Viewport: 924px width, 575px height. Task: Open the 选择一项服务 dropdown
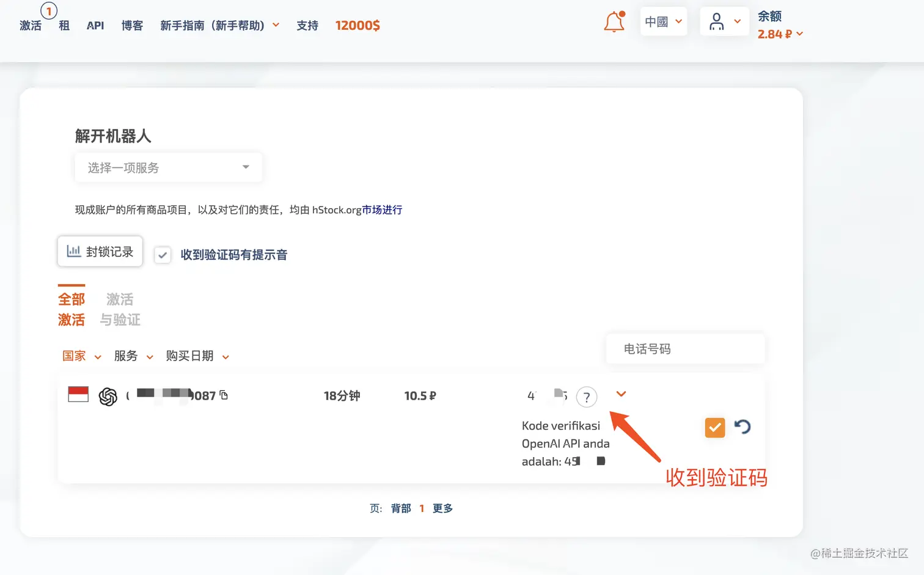click(168, 167)
